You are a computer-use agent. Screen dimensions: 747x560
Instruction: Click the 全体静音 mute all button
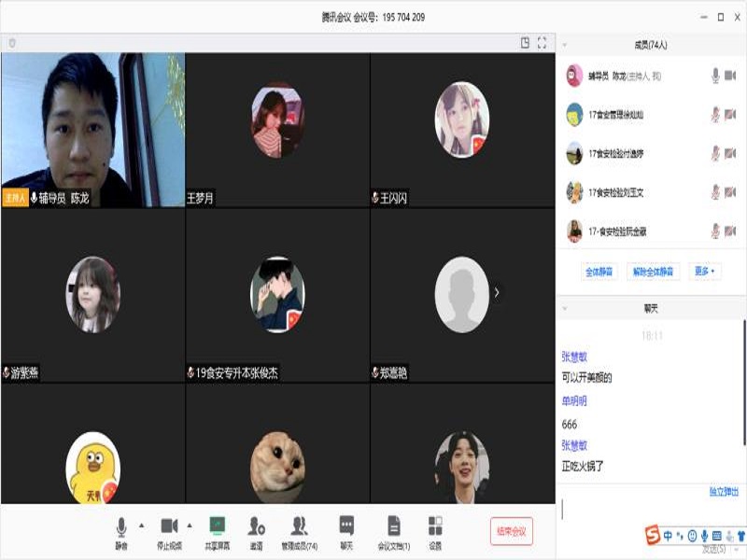tap(599, 272)
